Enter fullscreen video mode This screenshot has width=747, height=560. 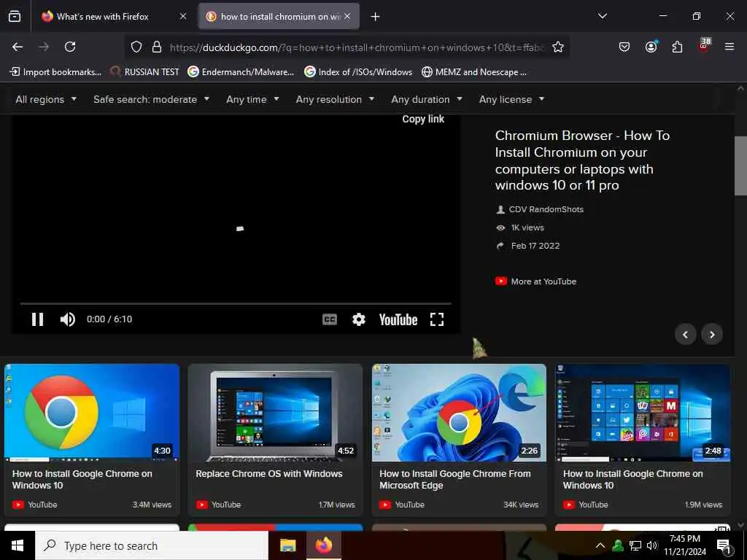437,319
